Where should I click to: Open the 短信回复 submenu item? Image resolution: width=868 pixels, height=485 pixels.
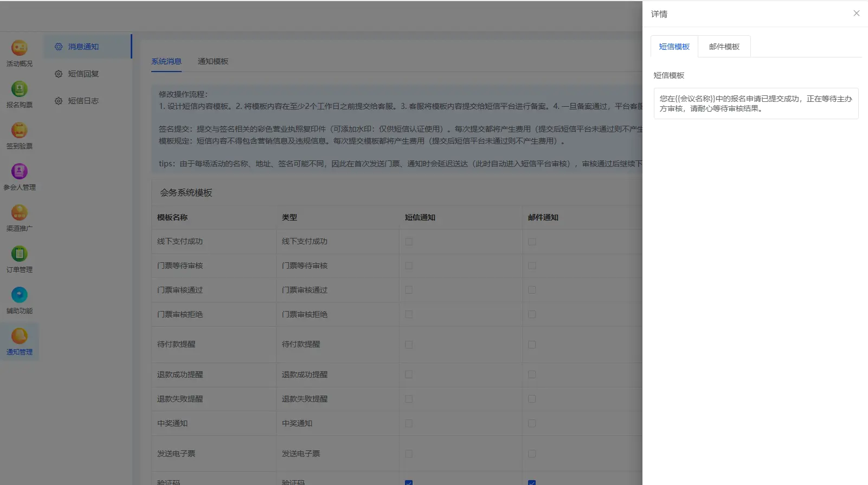coord(83,74)
